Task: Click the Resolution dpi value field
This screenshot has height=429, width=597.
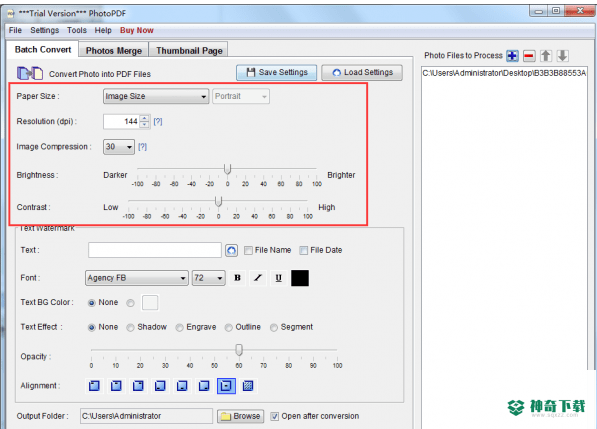Action: click(x=121, y=122)
